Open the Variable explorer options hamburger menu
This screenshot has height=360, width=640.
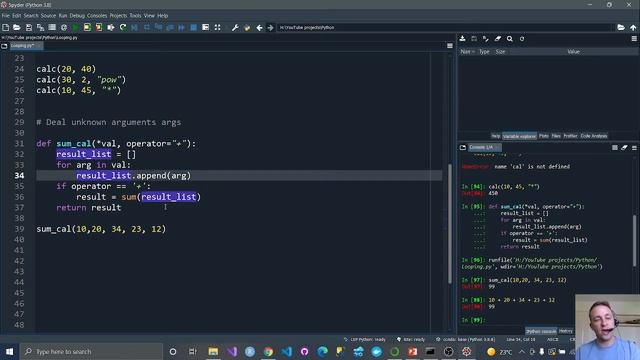[634, 39]
